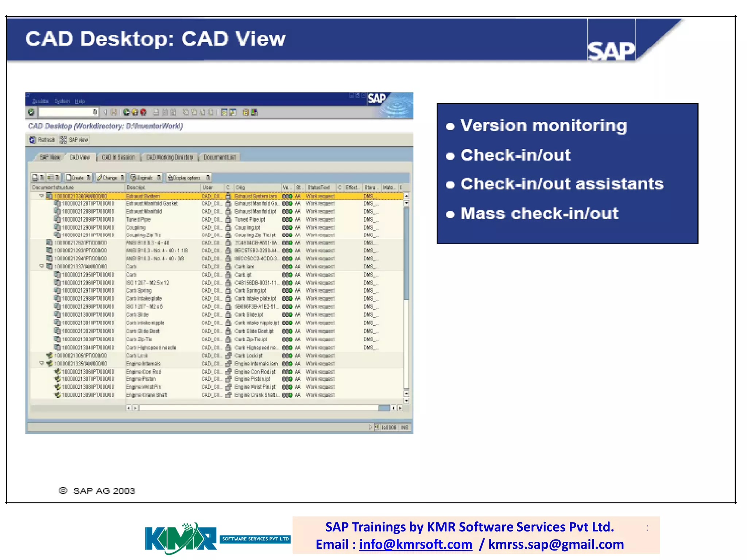Open the Originals dropdown button
This screenshot has width=747, height=560.
pyautogui.click(x=146, y=178)
